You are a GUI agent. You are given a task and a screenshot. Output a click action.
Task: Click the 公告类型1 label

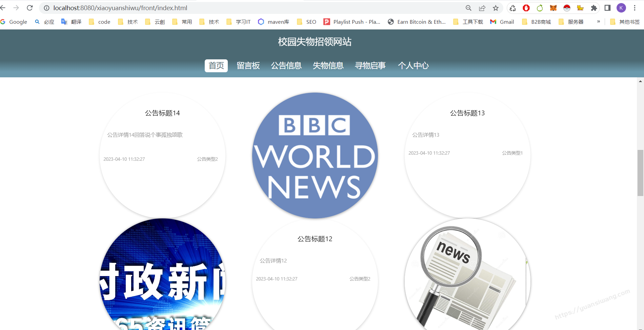(x=512, y=153)
